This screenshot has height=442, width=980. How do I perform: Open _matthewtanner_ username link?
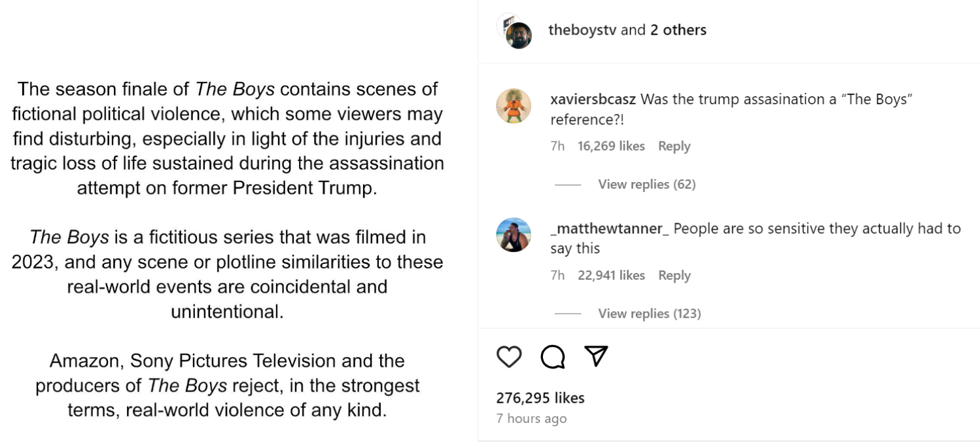pyautogui.click(x=610, y=229)
